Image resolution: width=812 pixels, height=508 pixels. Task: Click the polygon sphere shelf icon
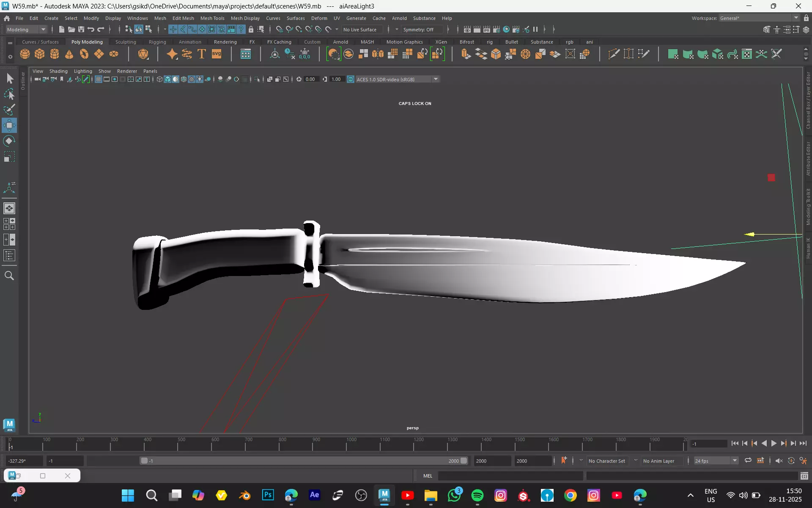click(25, 54)
